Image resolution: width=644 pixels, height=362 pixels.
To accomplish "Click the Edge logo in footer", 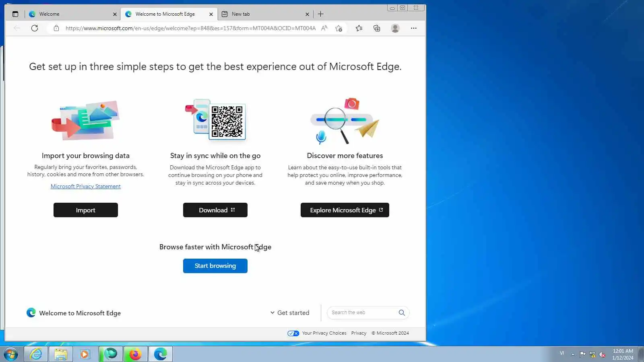I will coord(31,313).
